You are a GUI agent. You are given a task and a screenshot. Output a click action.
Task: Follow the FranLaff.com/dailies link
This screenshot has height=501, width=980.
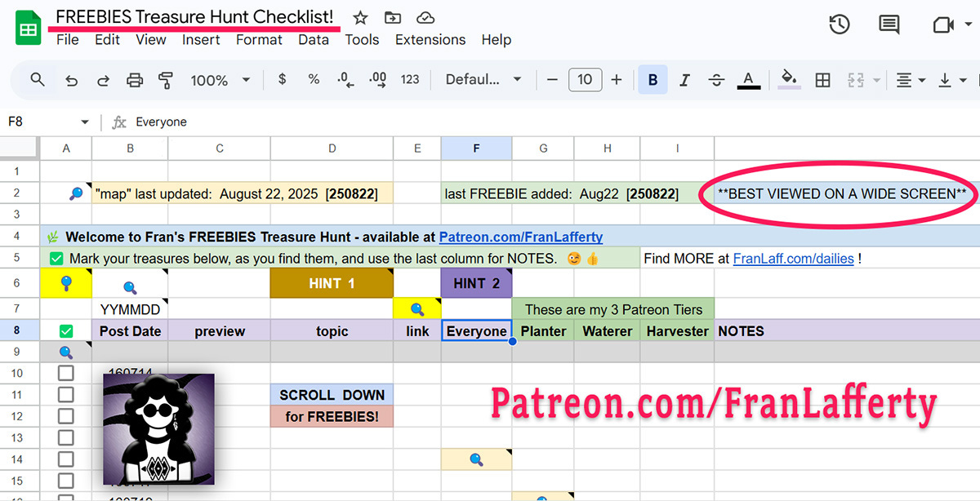[x=794, y=259]
